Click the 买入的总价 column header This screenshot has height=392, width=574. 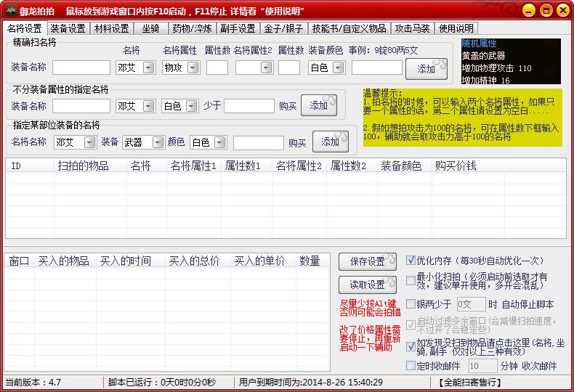click(x=198, y=261)
